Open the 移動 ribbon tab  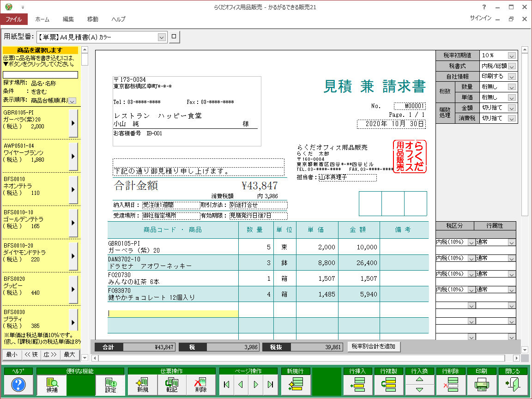[93, 19]
